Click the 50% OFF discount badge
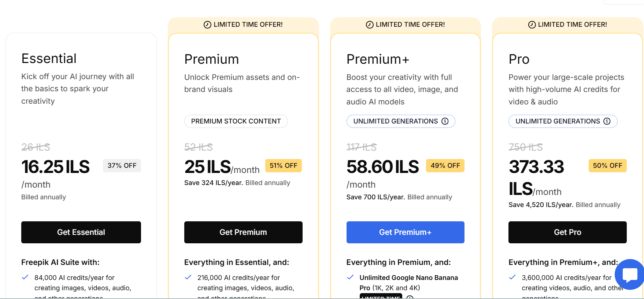 pos(607,166)
